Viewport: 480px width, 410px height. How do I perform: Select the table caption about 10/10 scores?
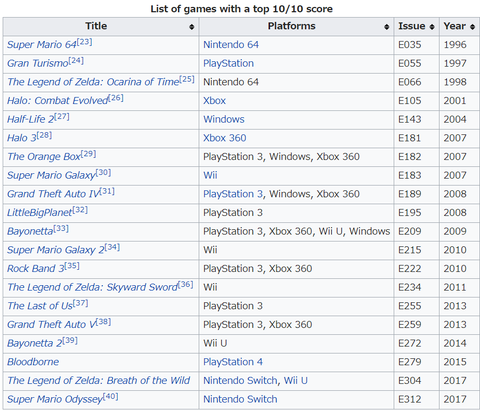(x=241, y=9)
